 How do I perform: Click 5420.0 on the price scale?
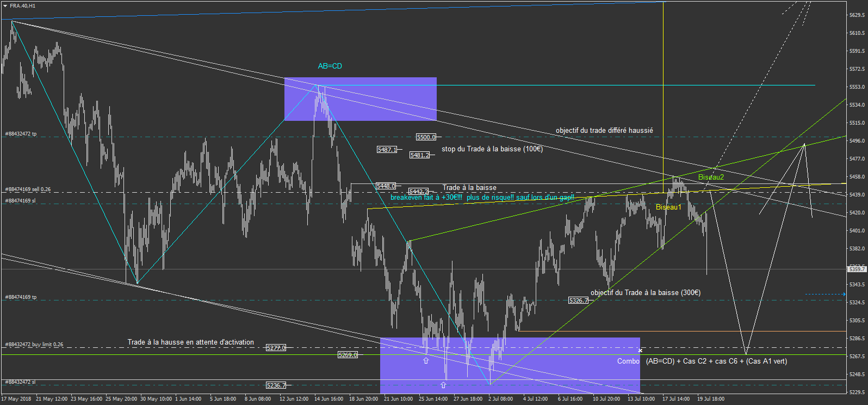click(857, 213)
